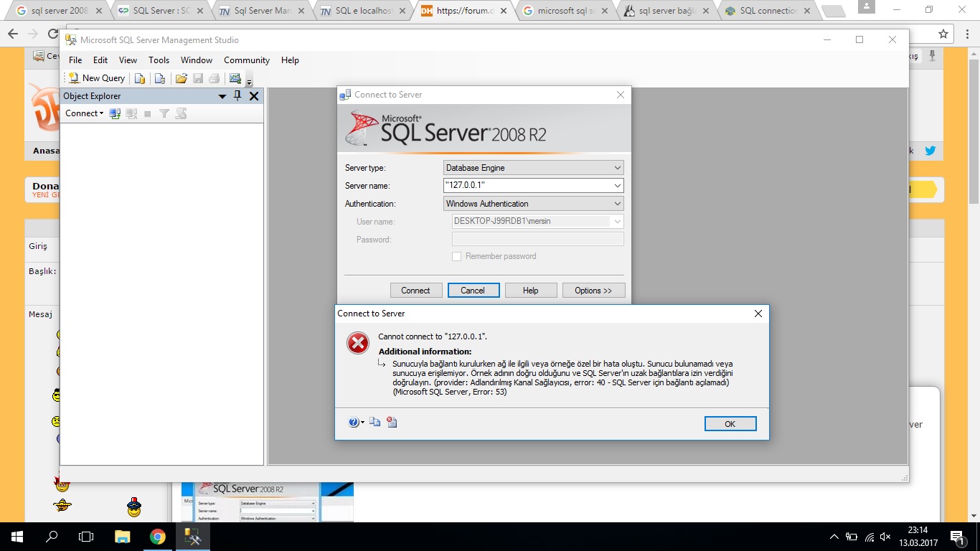Click the Connect button in login dialog
Image resolution: width=980 pixels, height=551 pixels.
pyautogui.click(x=415, y=291)
